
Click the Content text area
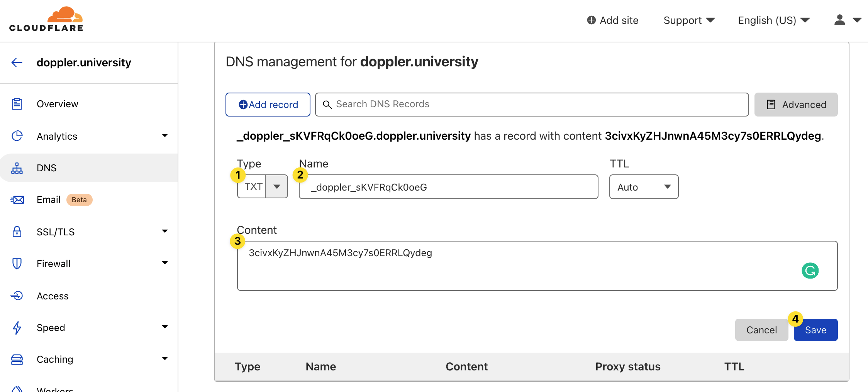pos(537,266)
